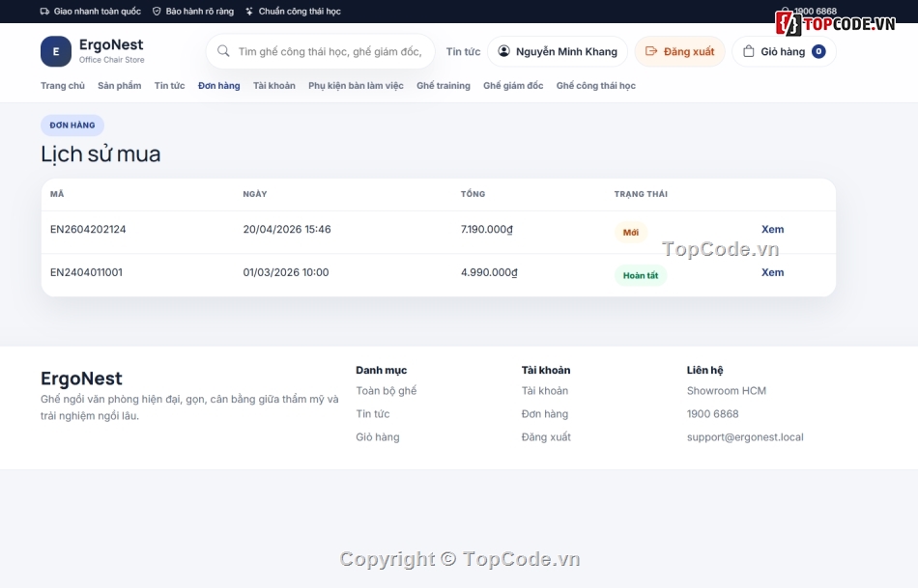Open footer link Giỏ hàng
Viewport: 918px width, 588px height.
coord(378,437)
